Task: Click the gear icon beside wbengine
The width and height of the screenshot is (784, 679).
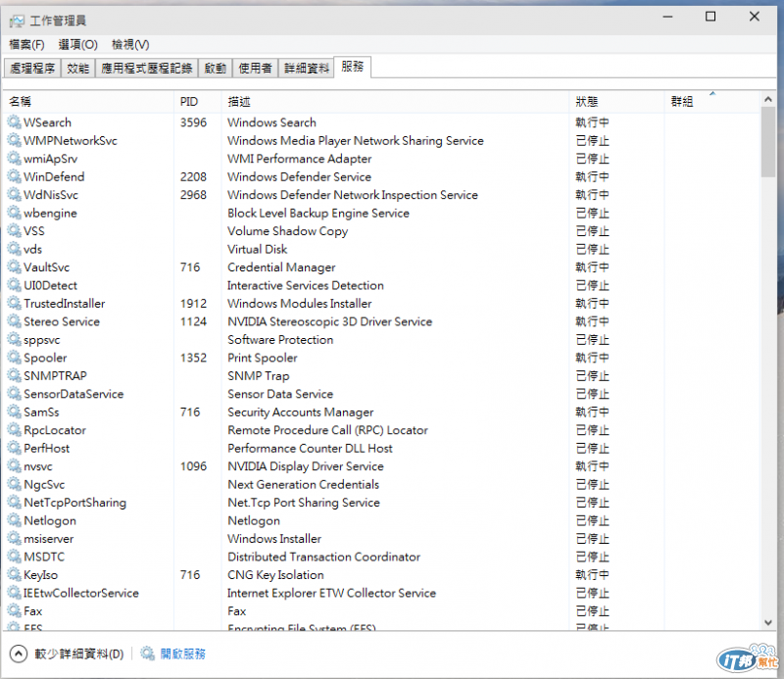Action: coord(14,213)
